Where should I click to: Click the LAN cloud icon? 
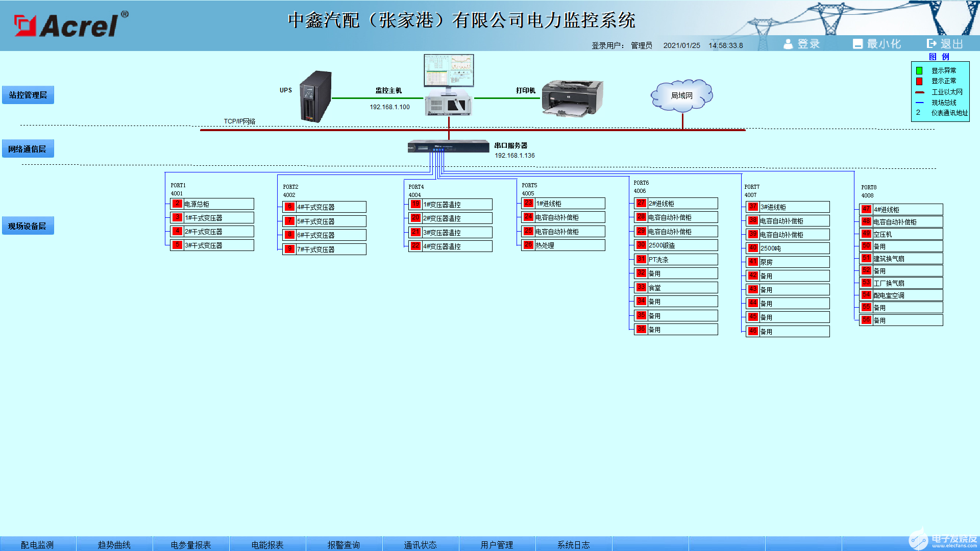(x=681, y=95)
